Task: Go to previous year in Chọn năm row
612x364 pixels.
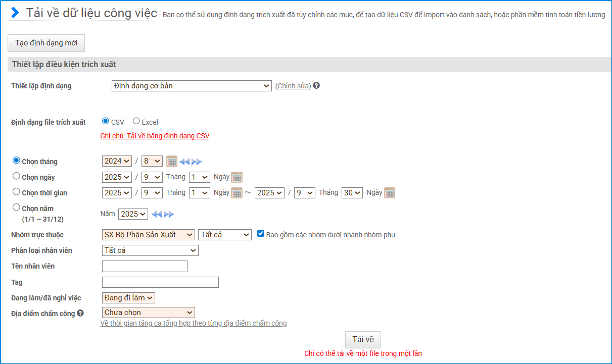Action: (157, 214)
